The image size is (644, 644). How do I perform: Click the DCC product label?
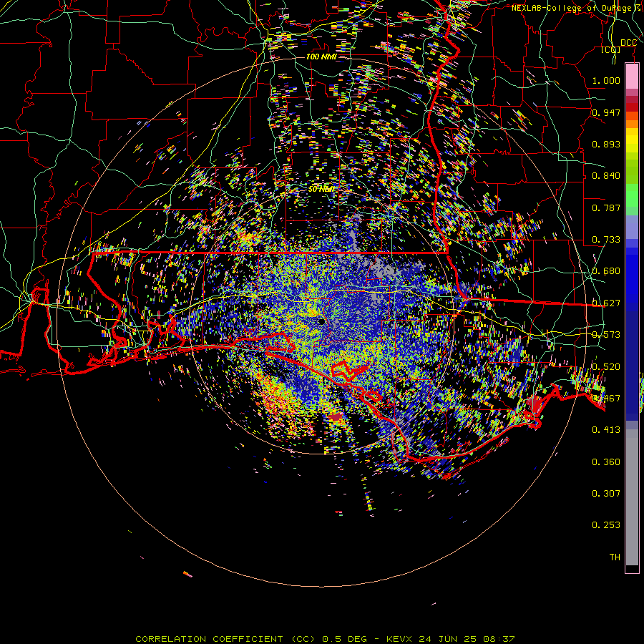tap(628, 43)
